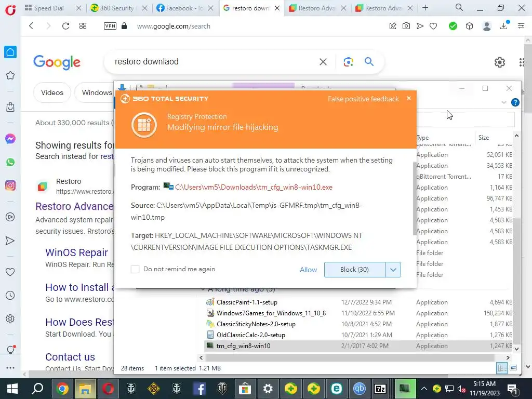Open history clock in Opera sidebar

(x=10, y=296)
